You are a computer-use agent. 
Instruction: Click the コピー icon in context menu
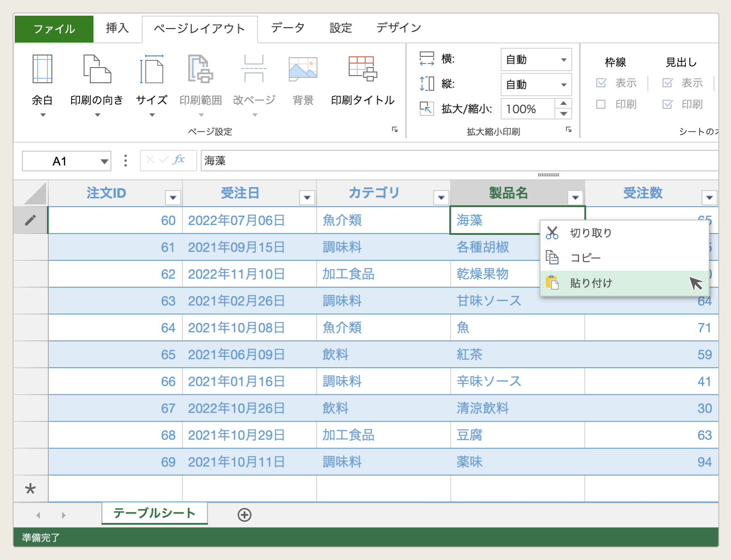(552, 258)
